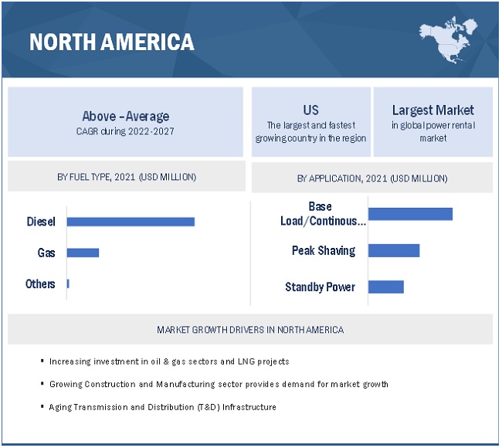Select the Gas axis label

click(46, 253)
